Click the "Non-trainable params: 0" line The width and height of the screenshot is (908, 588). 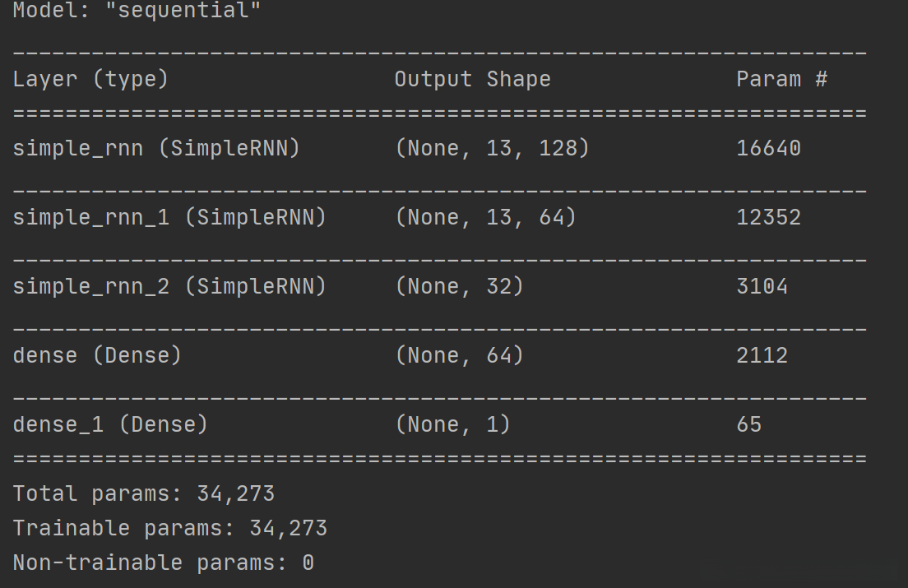164,563
